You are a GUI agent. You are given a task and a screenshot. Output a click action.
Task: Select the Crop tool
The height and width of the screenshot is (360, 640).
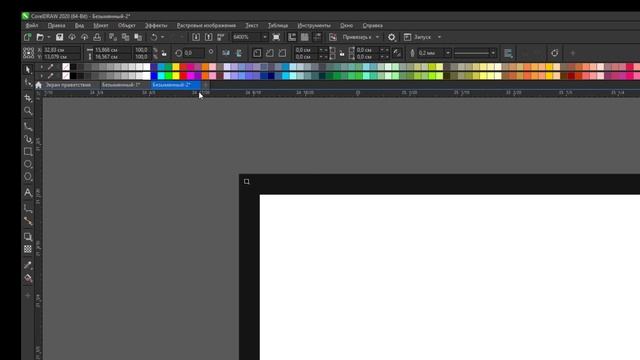(28, 98)
